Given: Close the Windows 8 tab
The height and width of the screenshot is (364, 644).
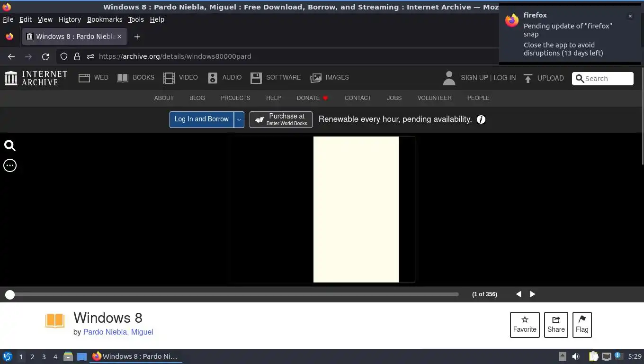Looking at the screenshot, I should pyautogui.click(x=119, y=36).
